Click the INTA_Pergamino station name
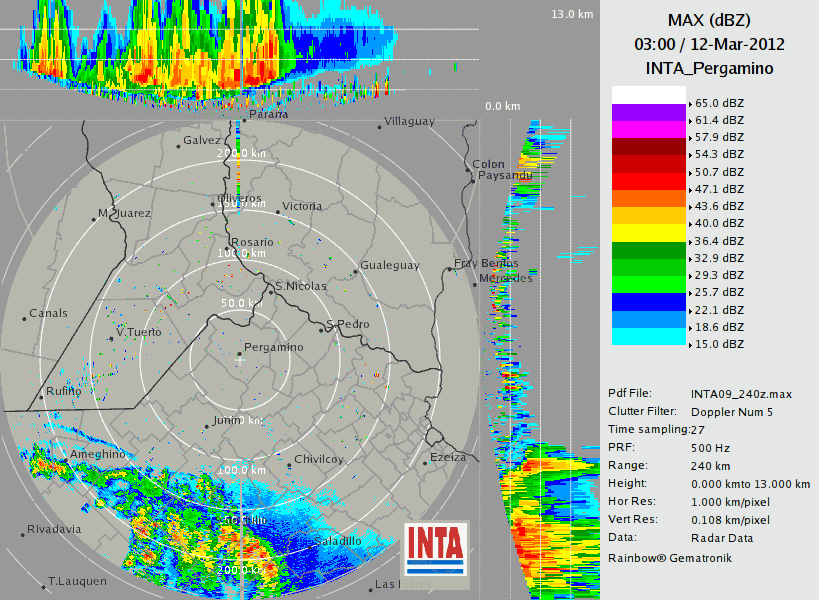 (709, 68)
